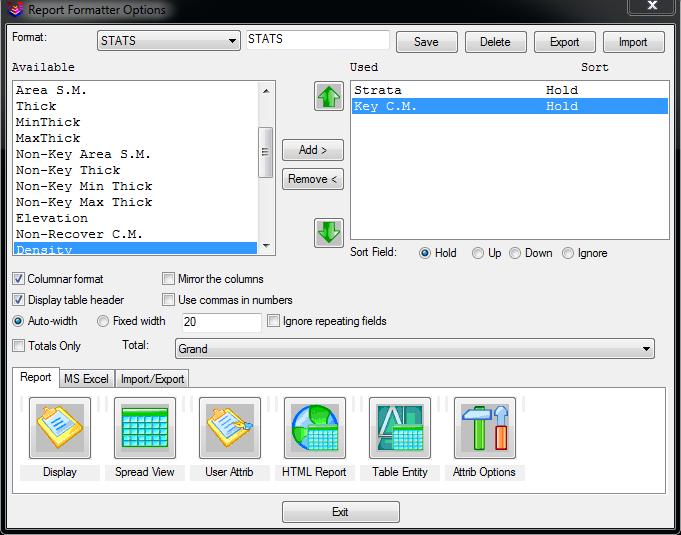This screenshot has height=535, width=681.
Task: Click the Save button
Action: pos(426,42)
